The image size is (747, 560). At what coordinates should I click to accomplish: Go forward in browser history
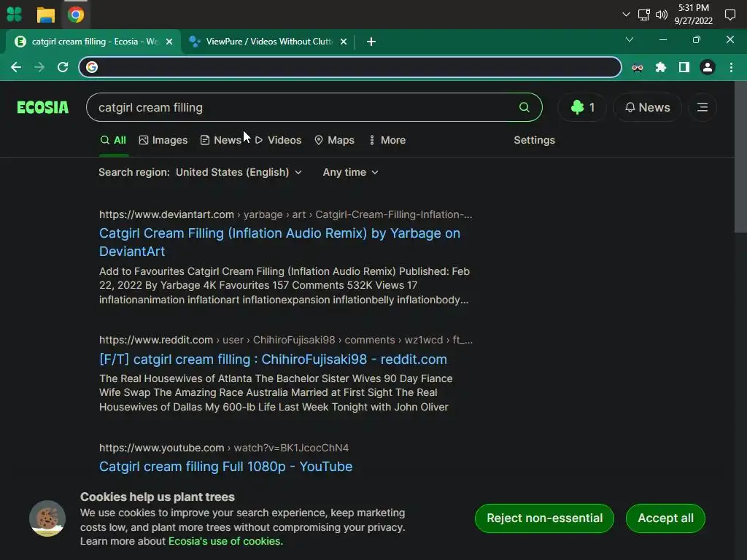[x=39, y=67]
